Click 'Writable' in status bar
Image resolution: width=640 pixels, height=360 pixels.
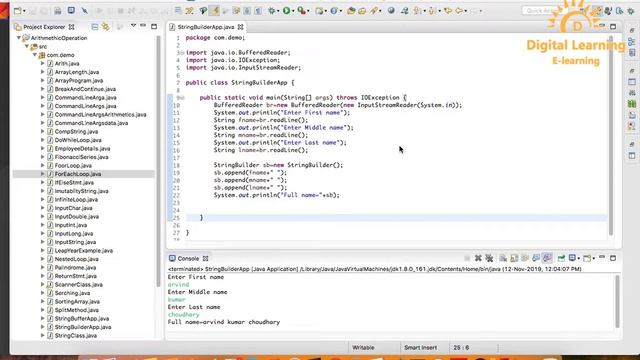363,348
